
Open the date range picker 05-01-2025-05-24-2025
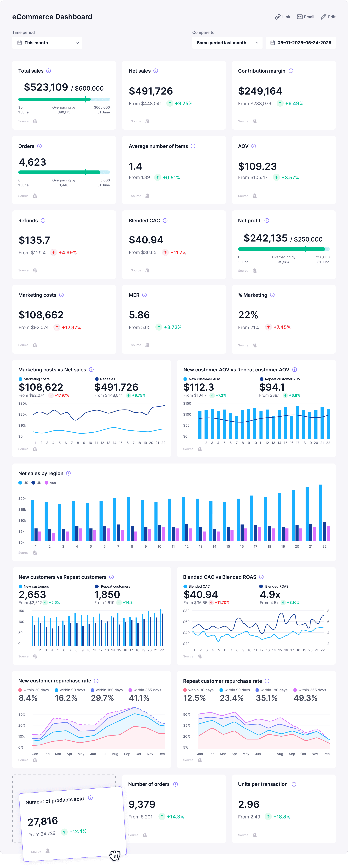(x=300, y=42)
